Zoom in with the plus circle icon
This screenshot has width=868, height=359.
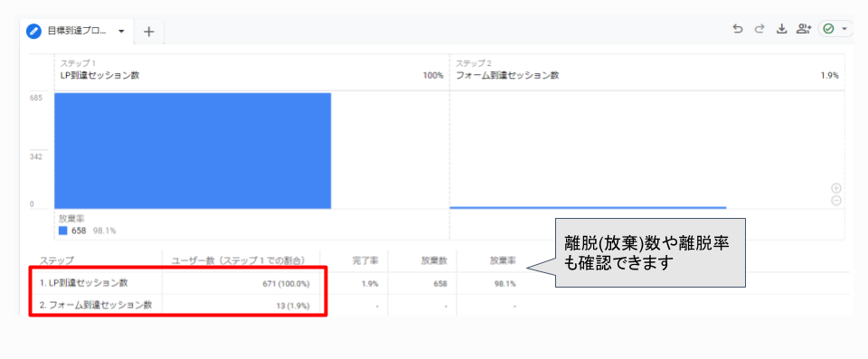pyautogui.click(x=835, y=188)
